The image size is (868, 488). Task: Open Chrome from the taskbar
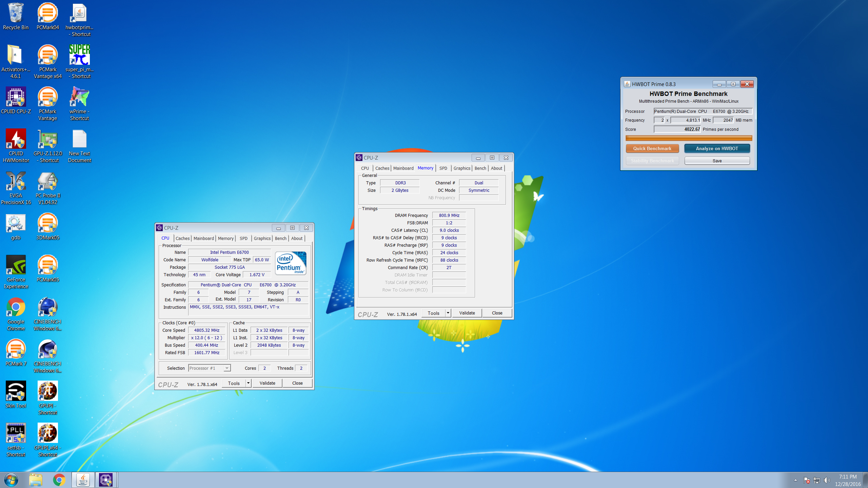click(59, 480)
